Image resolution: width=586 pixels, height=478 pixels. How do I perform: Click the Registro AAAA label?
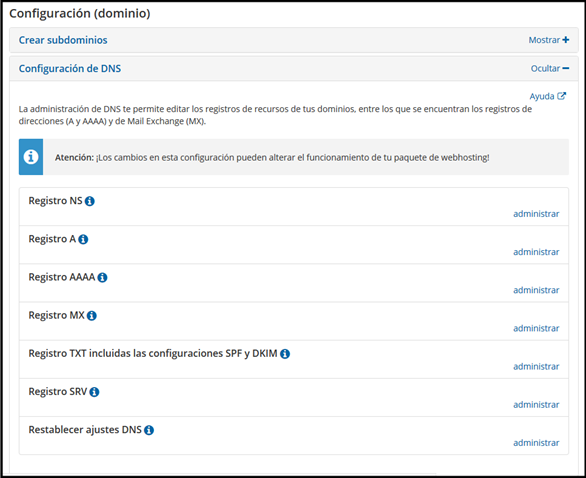62,277
